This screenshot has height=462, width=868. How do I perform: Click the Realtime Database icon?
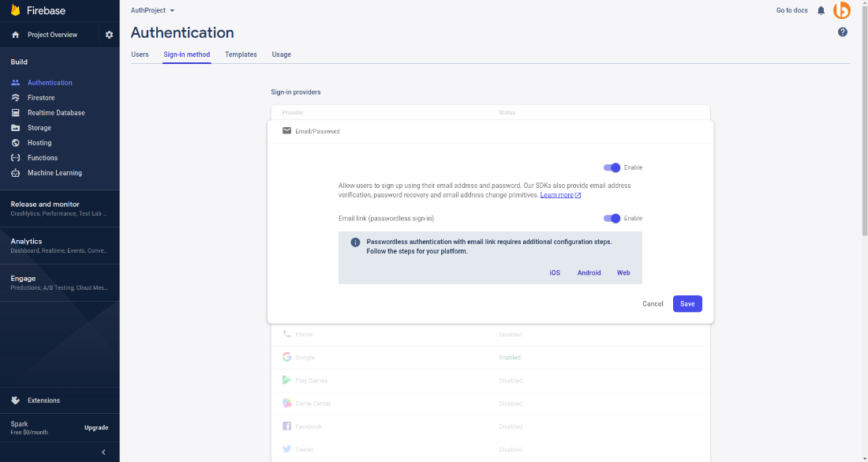click(x=16, y=112)
